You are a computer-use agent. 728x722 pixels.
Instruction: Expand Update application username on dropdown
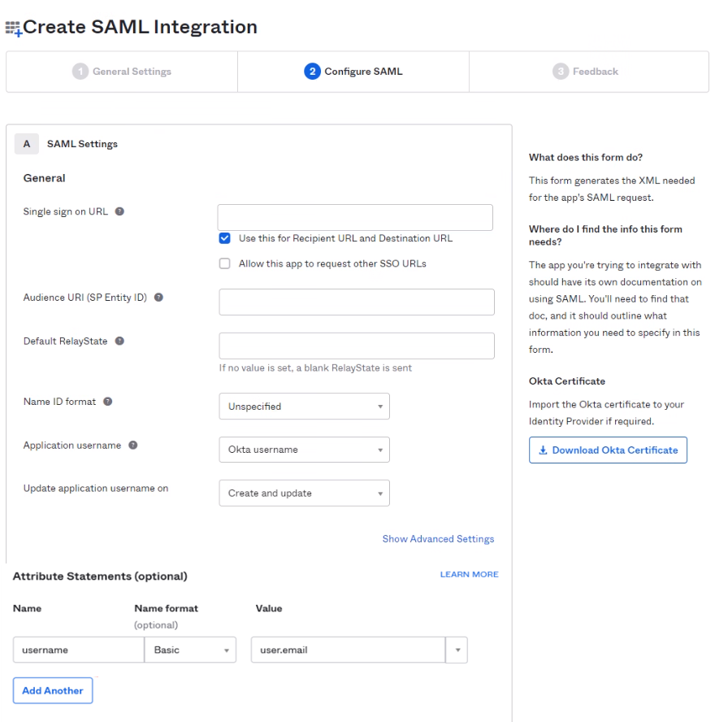point(304,494)
